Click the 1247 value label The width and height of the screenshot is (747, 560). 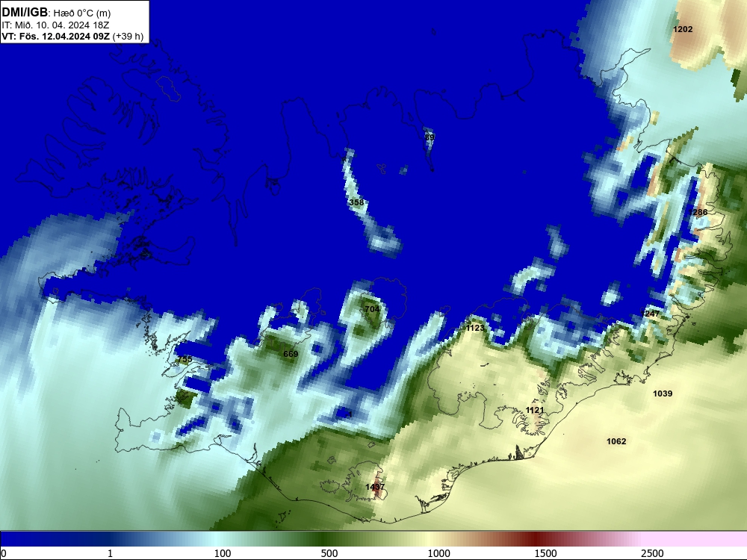pos(651,314)
